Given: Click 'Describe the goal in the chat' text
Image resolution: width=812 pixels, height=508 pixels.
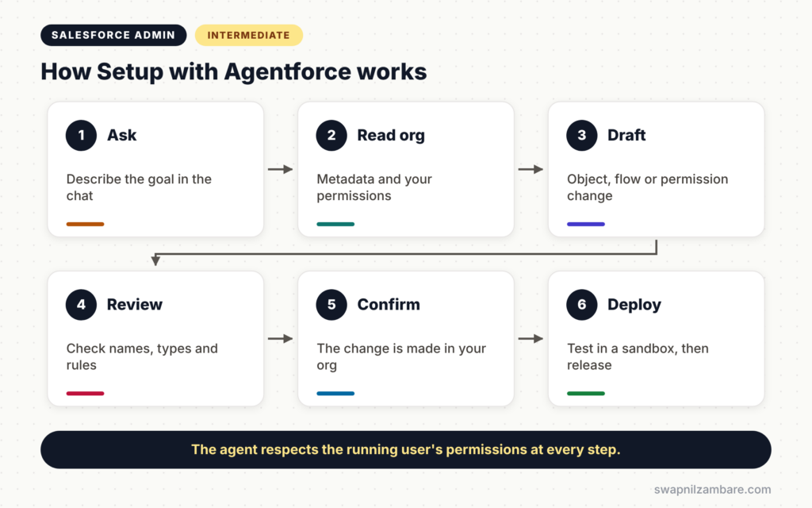Looking at the screenshot, I should click(139, 187).
